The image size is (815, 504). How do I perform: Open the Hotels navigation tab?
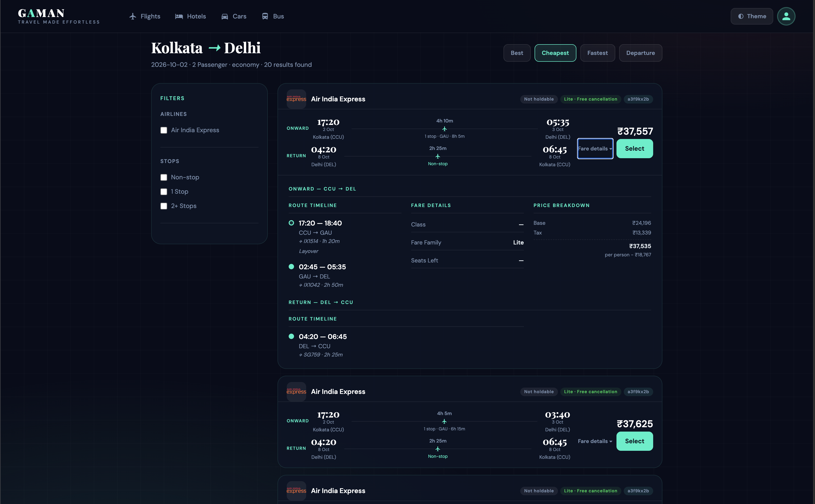point(191,16)
